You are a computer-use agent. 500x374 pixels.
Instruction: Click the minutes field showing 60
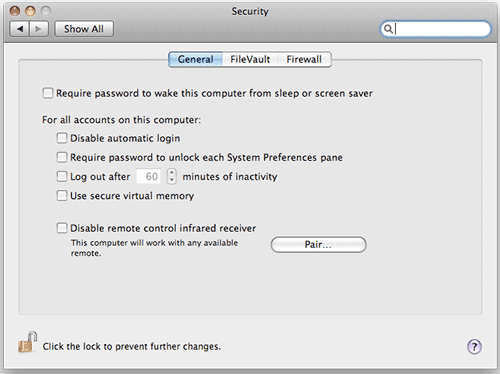click(x=149, y=176)
